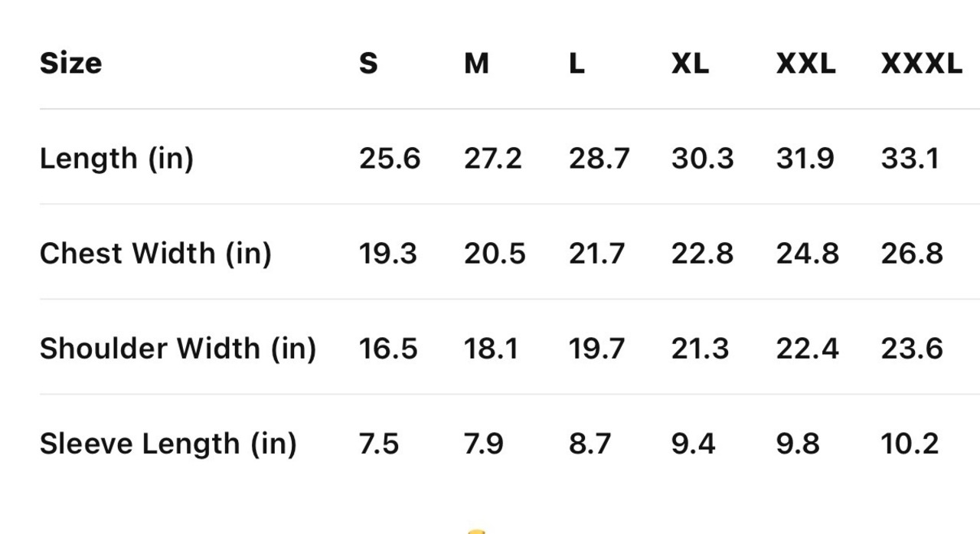The height and width of the screenshot is (534, 980).
Task: Click the 7.5 sleeve length value
Action: point(379,444)
